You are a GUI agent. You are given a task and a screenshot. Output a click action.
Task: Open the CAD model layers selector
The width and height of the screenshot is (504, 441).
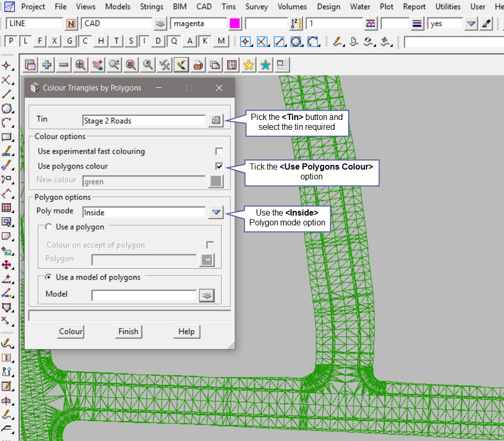(160, 24)
